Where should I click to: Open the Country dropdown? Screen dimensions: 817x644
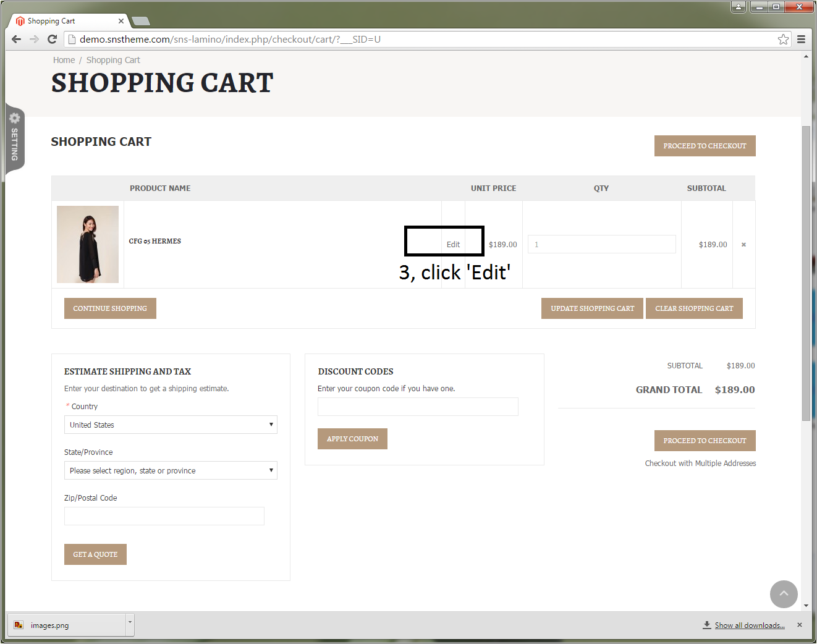(171, 425)
